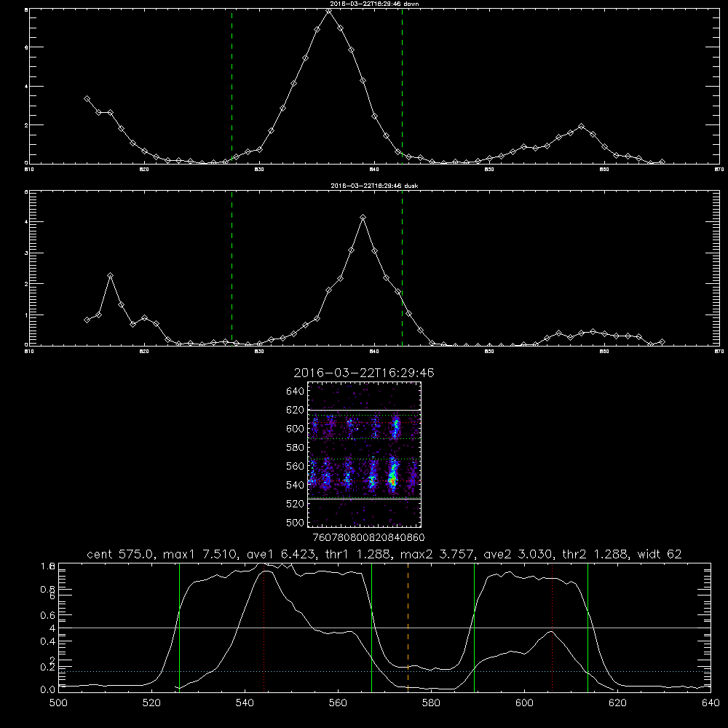Screen dimensions: 728x728
Task: Click red dotted peak line near 606
Action: point(552,628)
